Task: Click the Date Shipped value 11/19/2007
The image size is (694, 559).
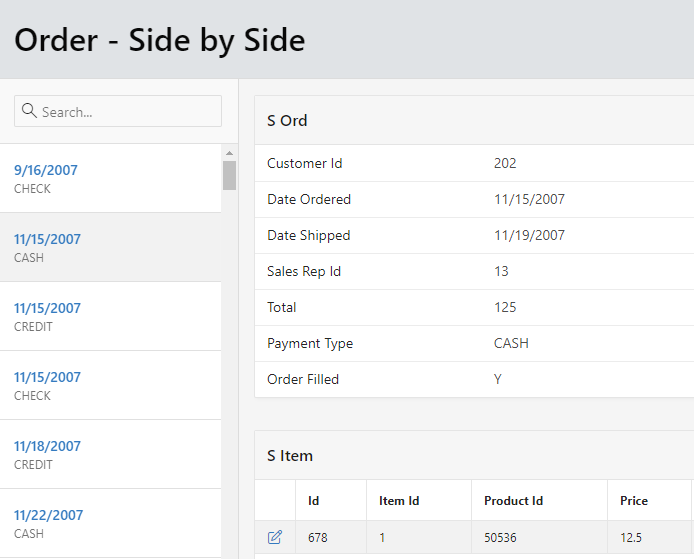Action: 529,236
